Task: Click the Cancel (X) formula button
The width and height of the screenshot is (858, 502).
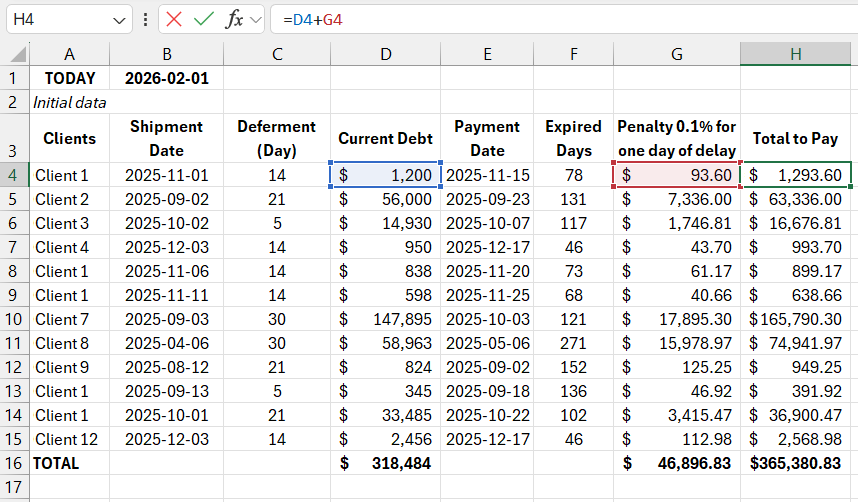Action: pyautogui.click(x=175, y=19)
